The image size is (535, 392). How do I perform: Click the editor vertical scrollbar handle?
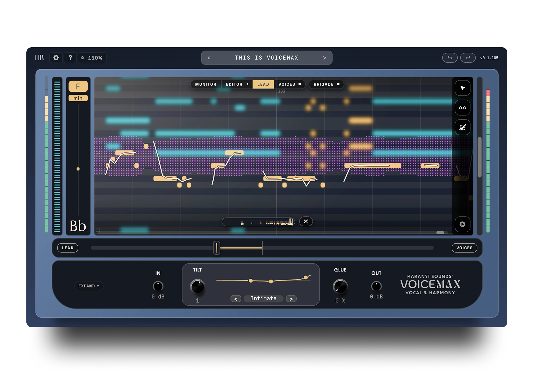tap(480, 157)
